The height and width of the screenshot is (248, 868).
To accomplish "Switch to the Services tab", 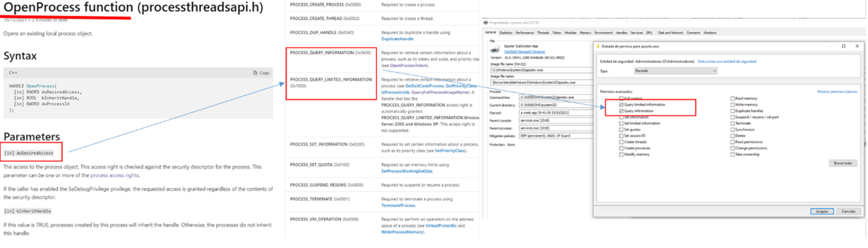I will [637, 33].
